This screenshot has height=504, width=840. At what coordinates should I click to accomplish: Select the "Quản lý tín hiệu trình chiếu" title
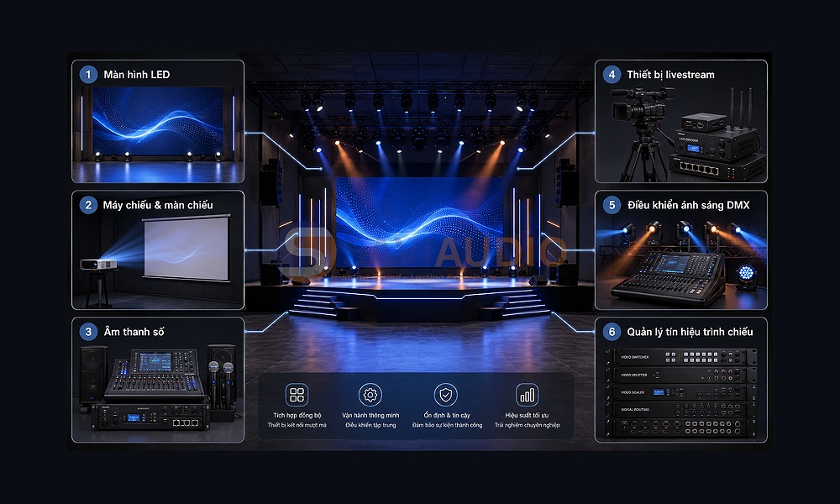690,332
